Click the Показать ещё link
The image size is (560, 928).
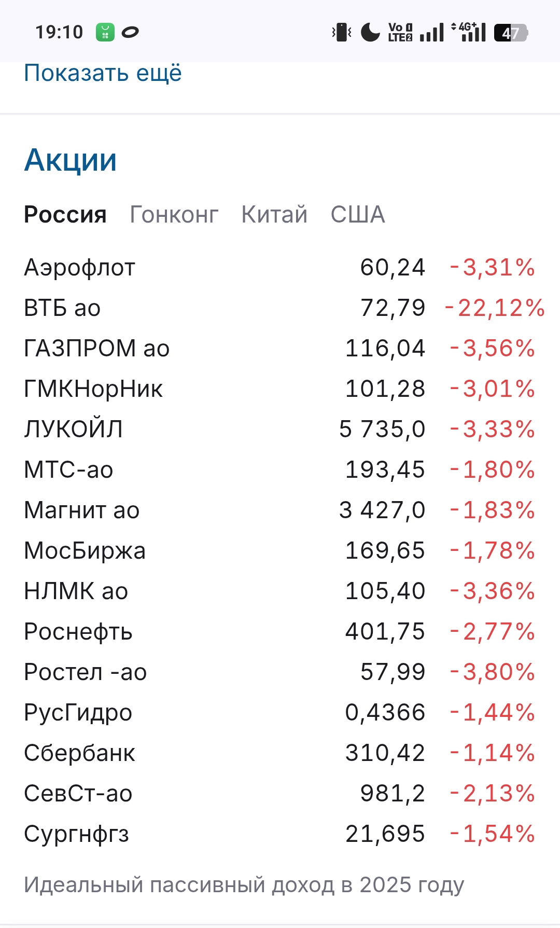pyautogui.click(x=103, y=73)
